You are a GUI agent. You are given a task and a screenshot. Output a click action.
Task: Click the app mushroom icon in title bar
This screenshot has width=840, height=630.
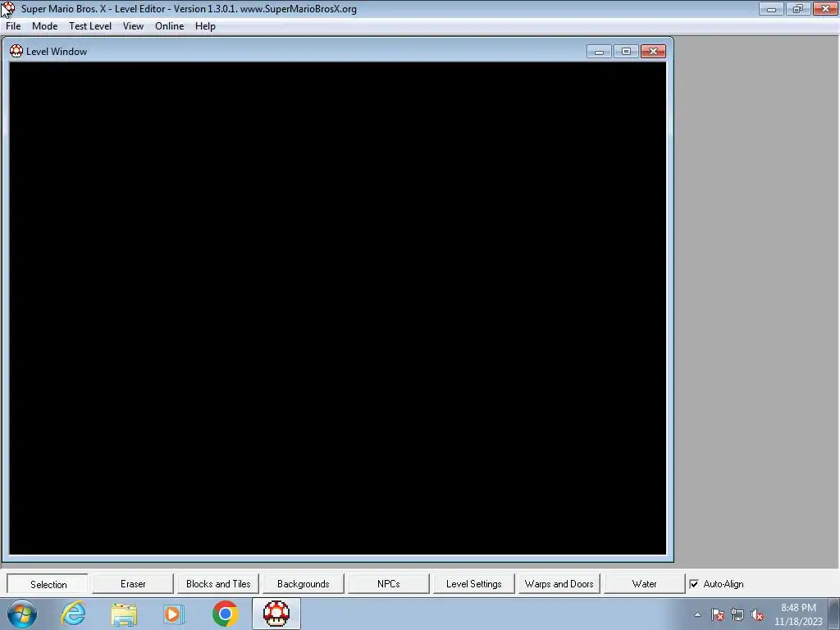8,8
